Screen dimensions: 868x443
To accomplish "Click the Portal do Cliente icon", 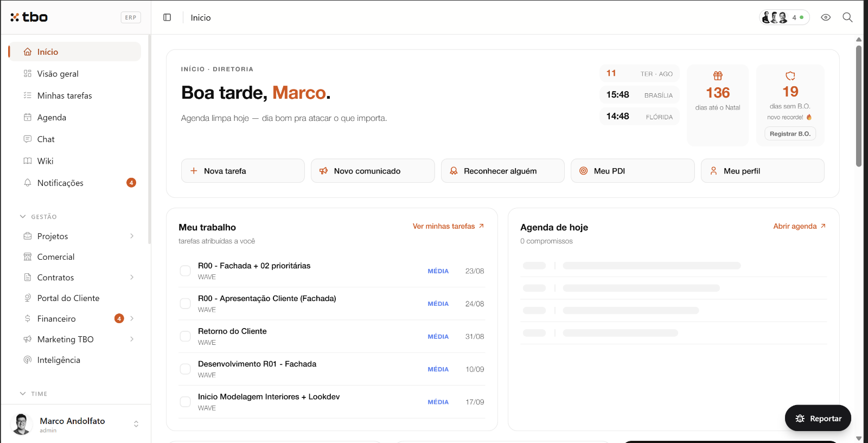I will point(28,298).
